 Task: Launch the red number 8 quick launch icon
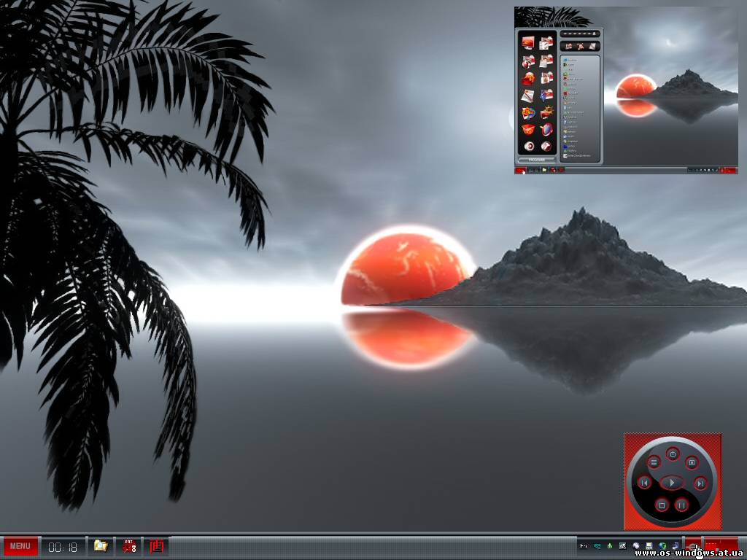coord(128,546)
